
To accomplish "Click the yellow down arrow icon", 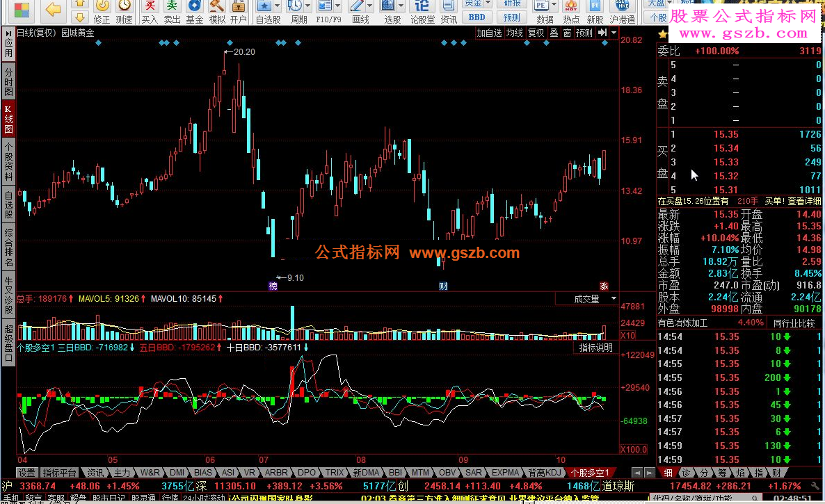I will pos(80,17).
